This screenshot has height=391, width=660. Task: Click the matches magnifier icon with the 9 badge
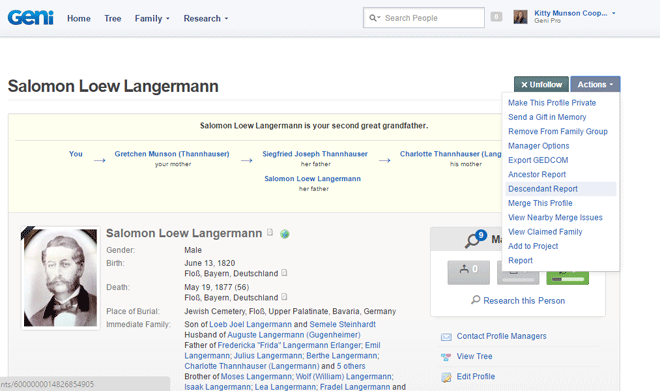click(x=475, y=239)
